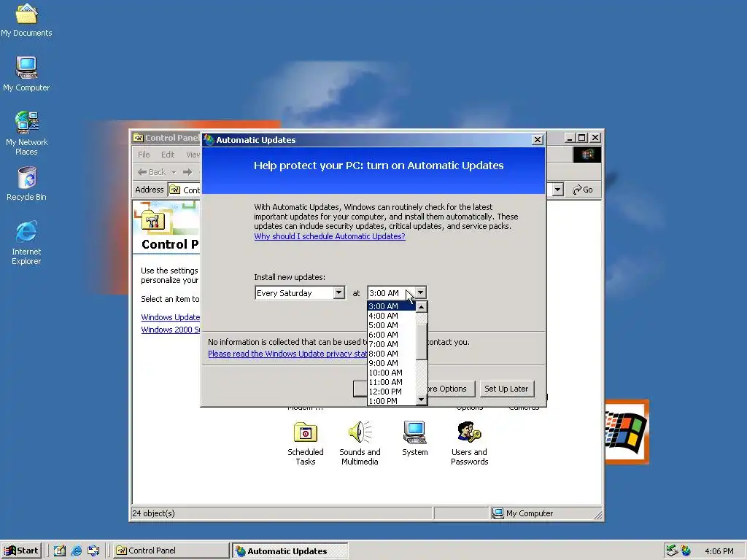Screen dimensions: 747x560
Task: Open the Recycle Bin icon
Action: coord(27,184)
